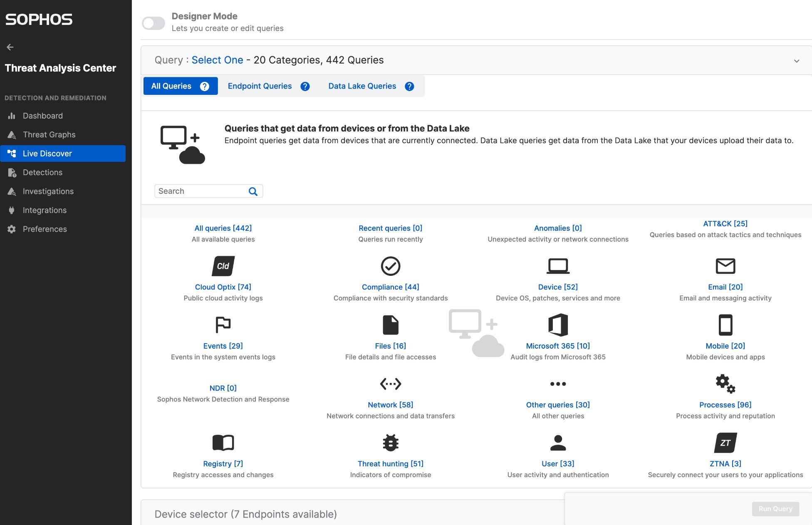Click the back arrow in sidebar
Viewport: 812px width, 525px height.
coord(10,47)
